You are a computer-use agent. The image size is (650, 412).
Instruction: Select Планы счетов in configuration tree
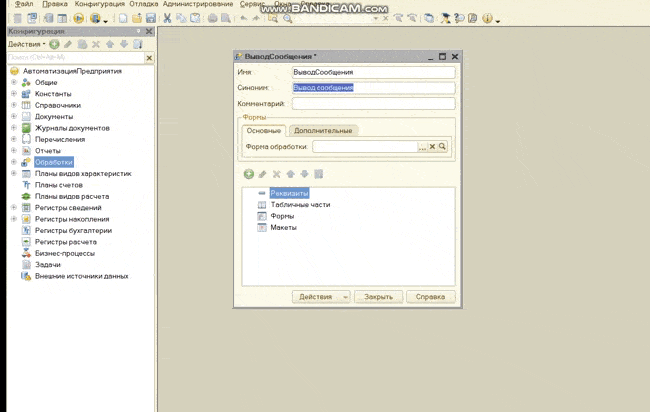coord(59,185)
